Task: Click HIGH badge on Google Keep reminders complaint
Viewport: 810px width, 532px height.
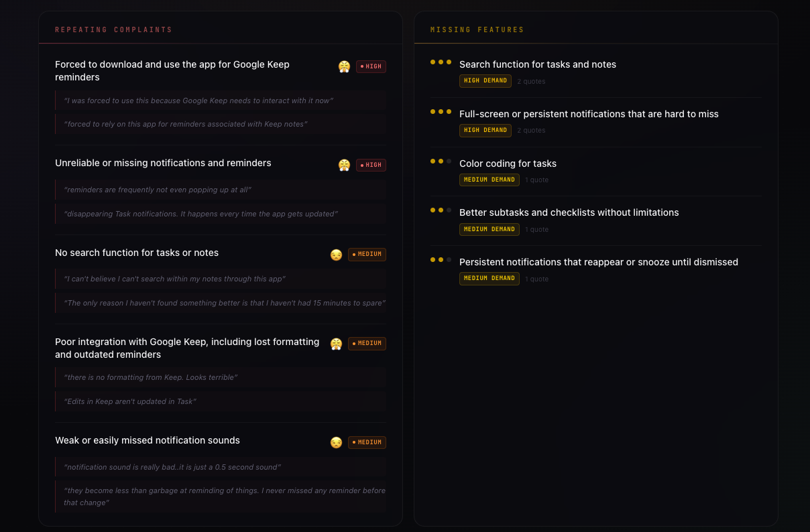Action: point(371,66)
